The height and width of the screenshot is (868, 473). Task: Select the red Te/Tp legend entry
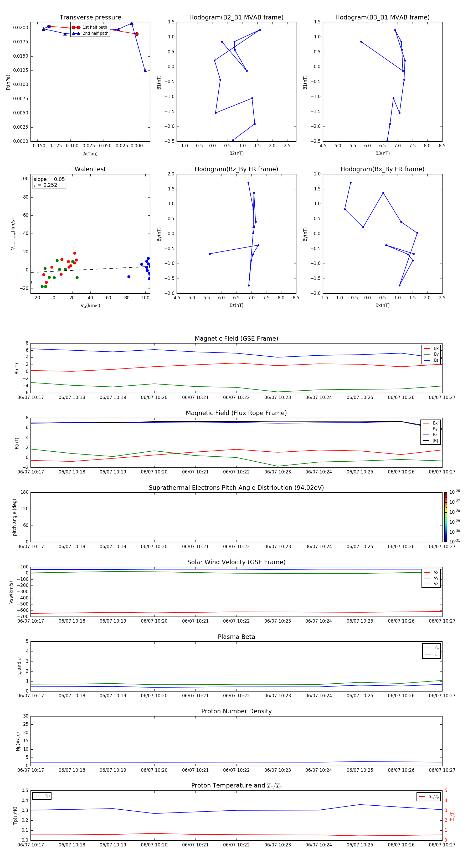coord(429,796)
